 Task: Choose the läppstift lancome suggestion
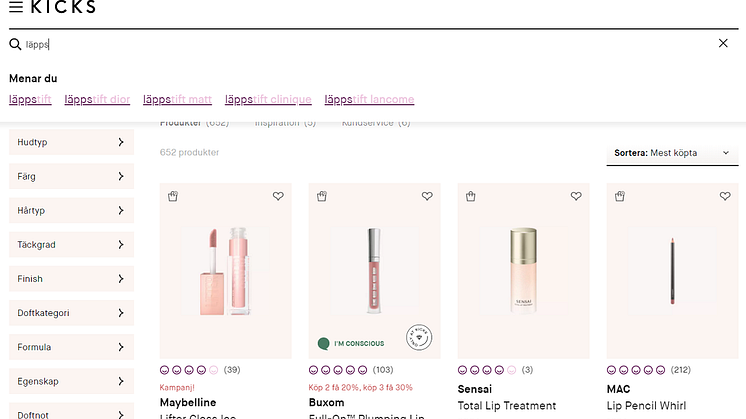(x=369, y=99)
